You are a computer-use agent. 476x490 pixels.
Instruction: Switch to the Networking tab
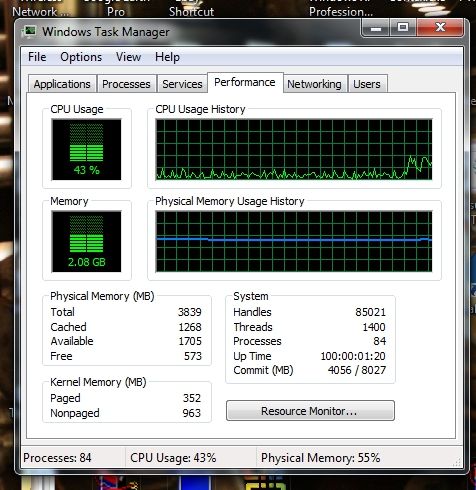(x=314, y=84)
